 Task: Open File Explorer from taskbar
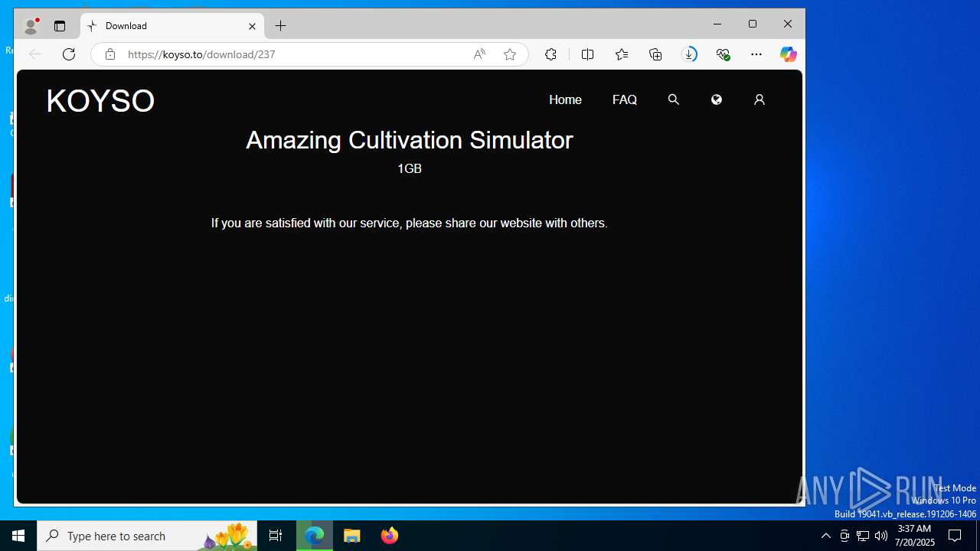352,536
